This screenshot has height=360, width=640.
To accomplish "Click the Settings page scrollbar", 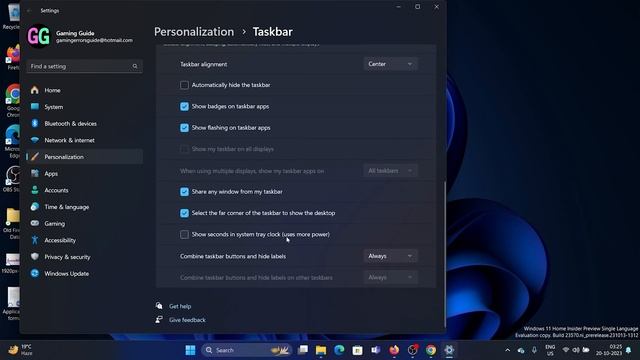I will point(444,253).
